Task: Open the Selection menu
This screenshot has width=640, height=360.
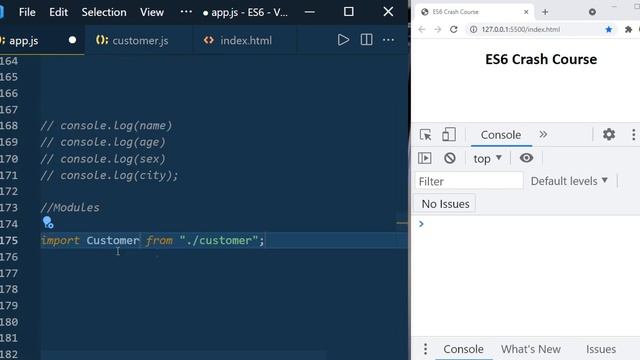Action: 104,12
